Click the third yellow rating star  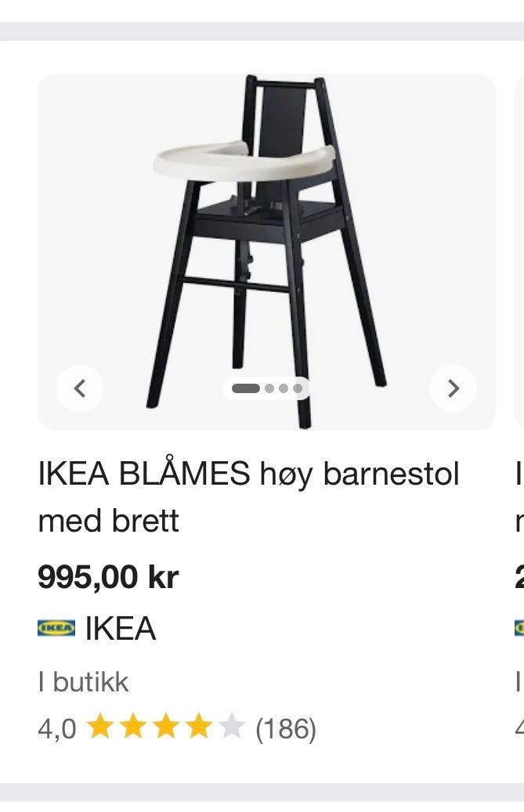tap(166, 726)
